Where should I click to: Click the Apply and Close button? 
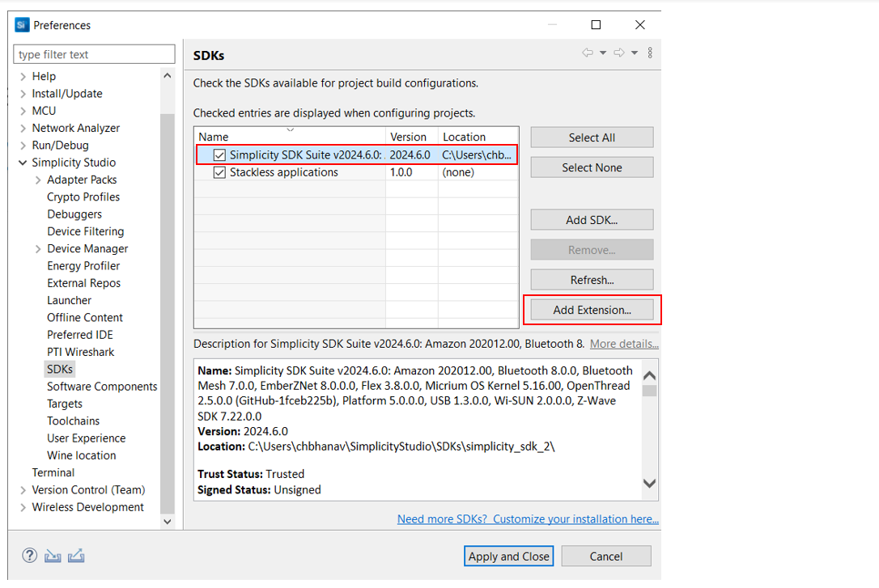click(x=509, y=556)
